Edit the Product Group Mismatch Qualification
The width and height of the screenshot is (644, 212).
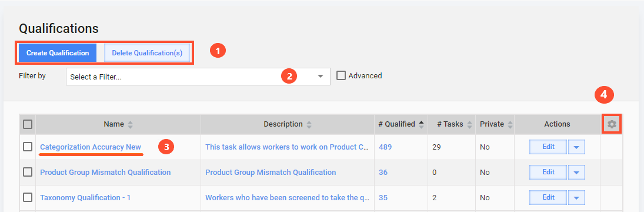(548, 173)
